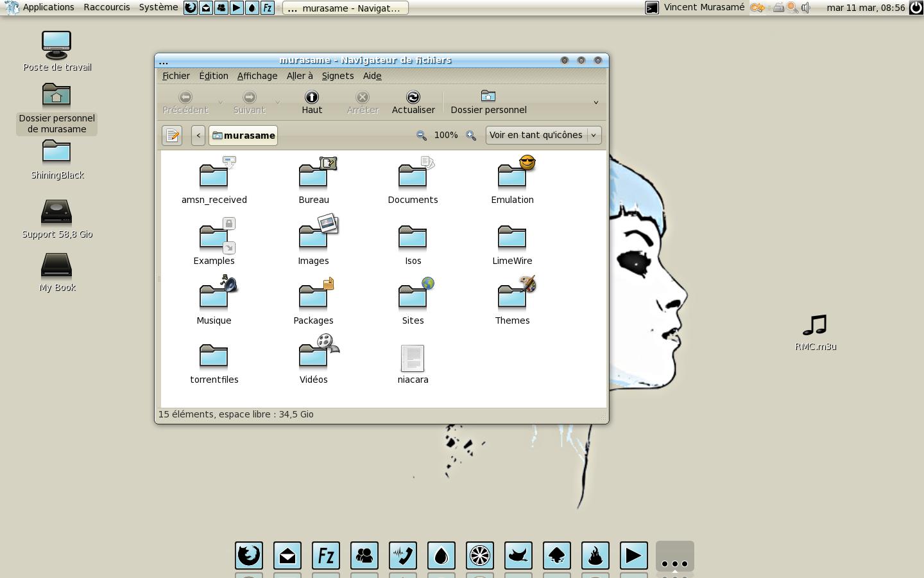
Task: Click the FileZilla launcher in the top panel
Action: pos(268,8)
